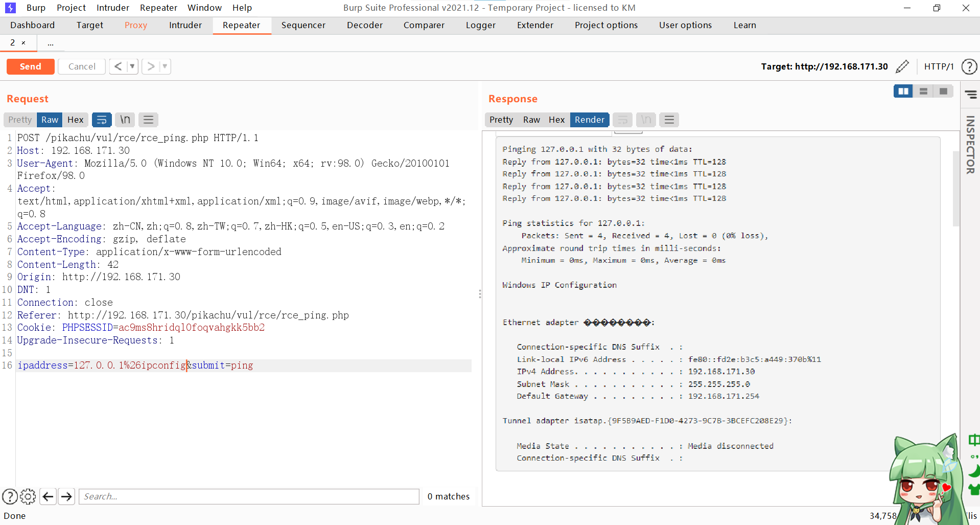Image resolution: width=980 pixels, height=525 pixels.
Task: Open the Project menu
Action: point(71,8)
